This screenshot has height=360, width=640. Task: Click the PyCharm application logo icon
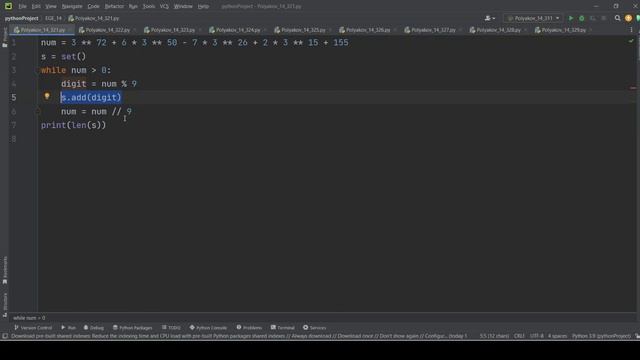coord(8,6)
